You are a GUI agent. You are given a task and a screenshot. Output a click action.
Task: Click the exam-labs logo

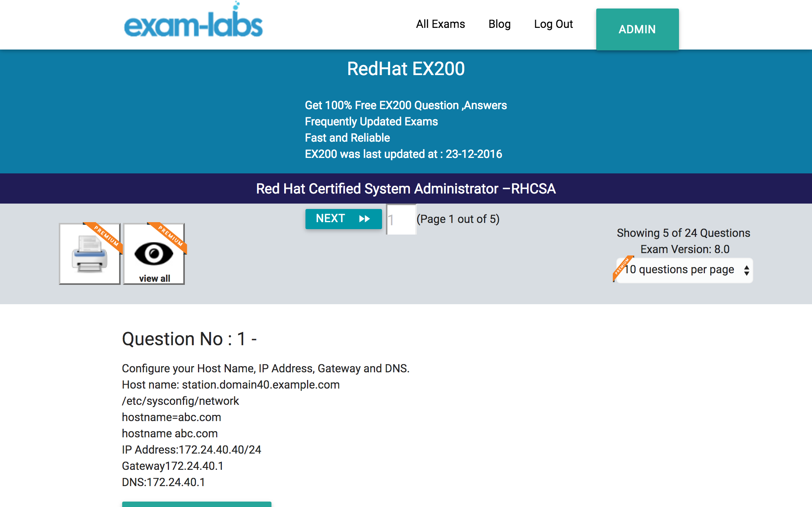[x=193, y=20]
